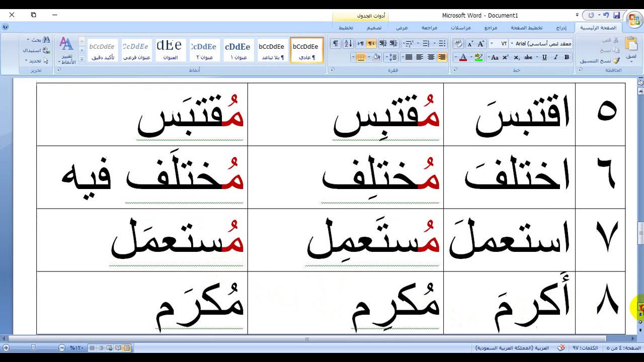
Task: Open the View tab (عرض)
Action: 401,28
